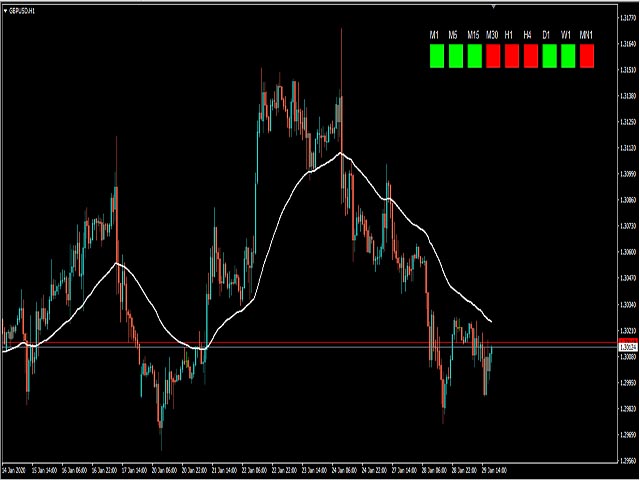The image size is (640, 480).
Task: Select the D1 label text
Action: [x=546, y=35]
